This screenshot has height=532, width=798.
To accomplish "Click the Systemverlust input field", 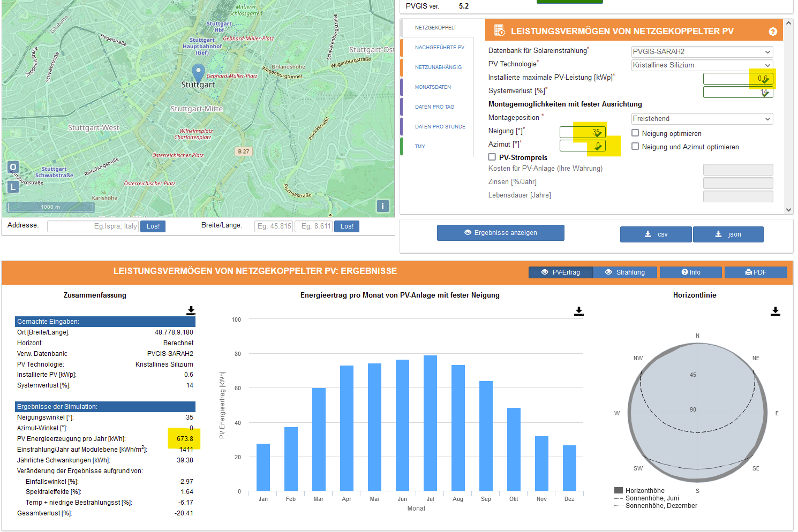I will tap(738, 92).
